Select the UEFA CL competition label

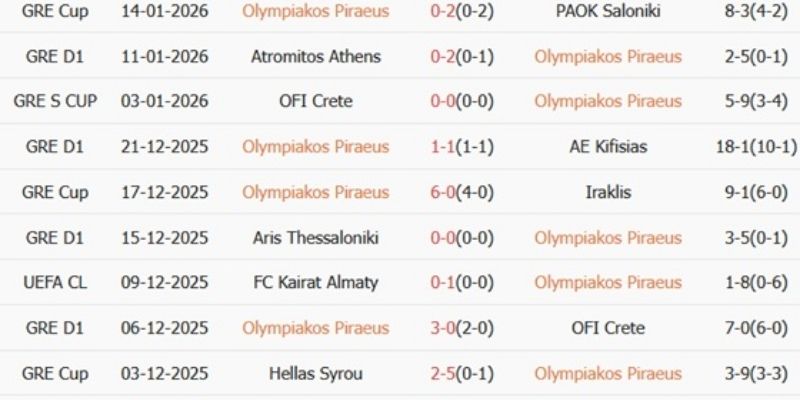[56, 283]
